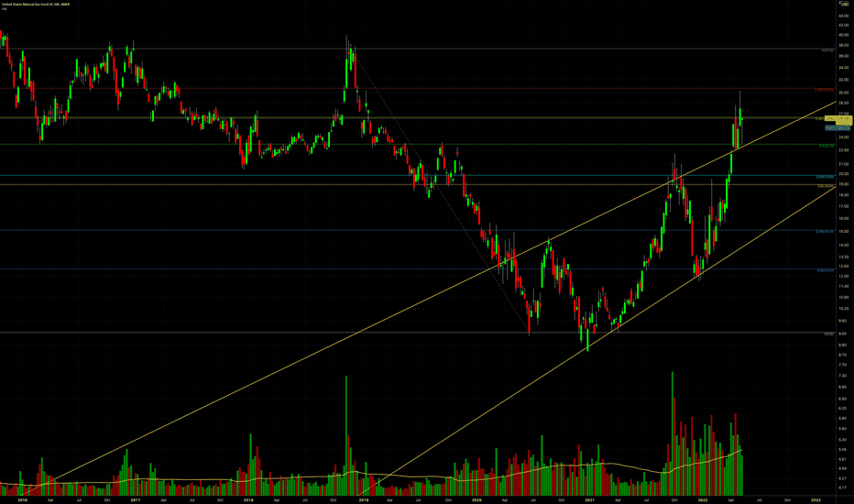The height and width of the screenshot is (504, 854).
Task: Click the 2023 label on time axis
Action: 816,499
